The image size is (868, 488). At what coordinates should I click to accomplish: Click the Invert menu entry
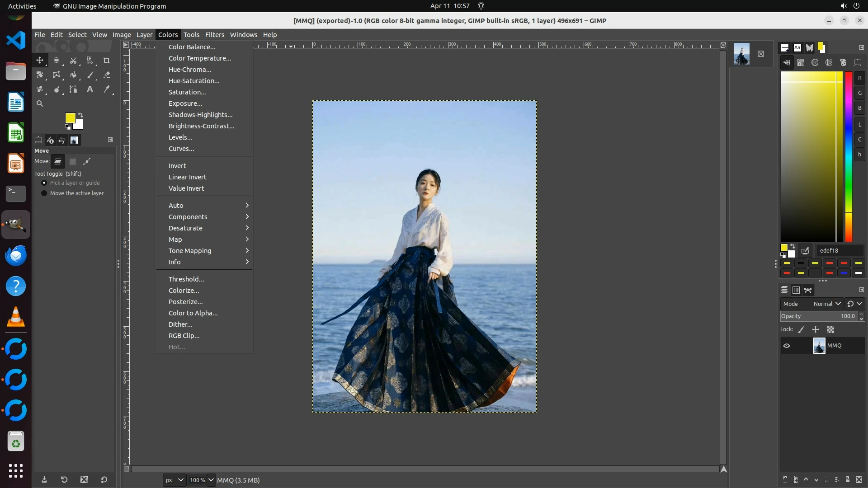[x=177, y=166]
